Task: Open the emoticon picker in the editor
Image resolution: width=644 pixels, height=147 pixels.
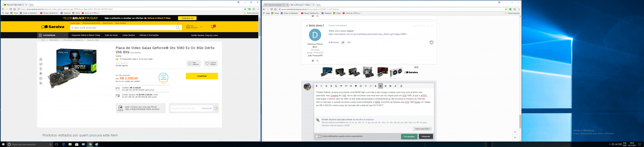Action: (361, 86)
